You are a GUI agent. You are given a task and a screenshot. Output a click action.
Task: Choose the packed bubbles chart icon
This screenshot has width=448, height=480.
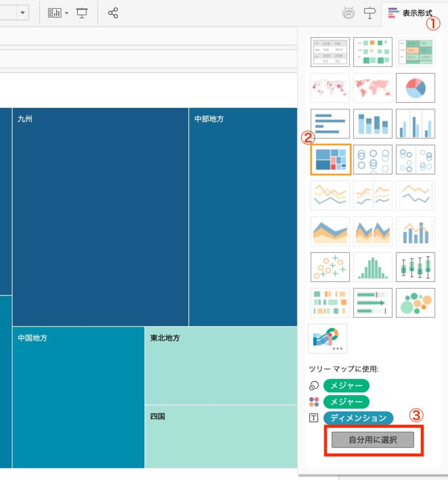[x=415, y=303]
